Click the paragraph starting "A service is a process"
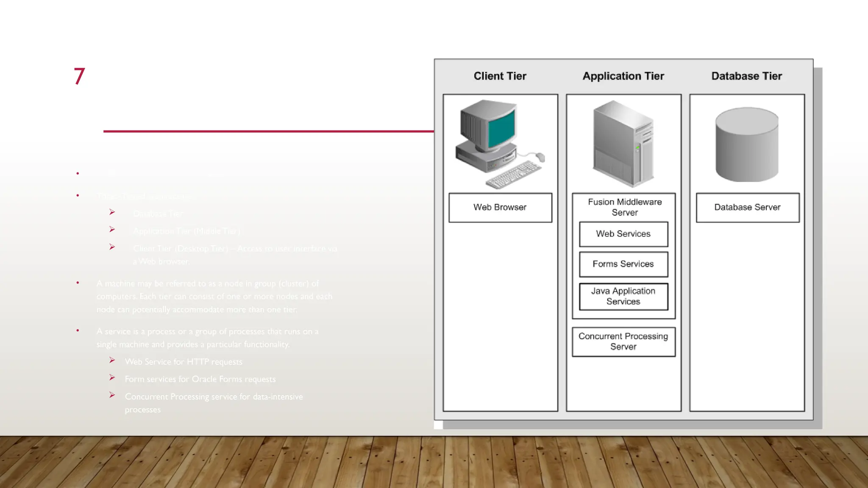Image resolution: width=868 pixels, height=488 pixels. tap(207, 338)
